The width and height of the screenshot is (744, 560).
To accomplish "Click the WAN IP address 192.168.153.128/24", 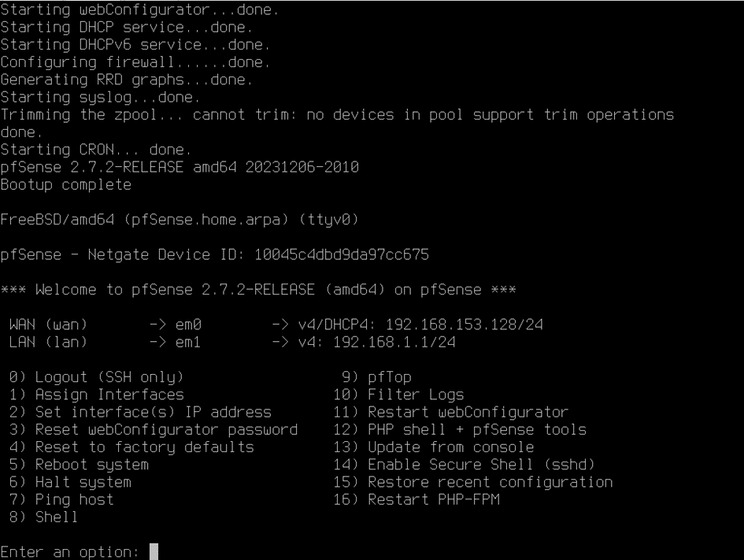I will tap(464, 325).
